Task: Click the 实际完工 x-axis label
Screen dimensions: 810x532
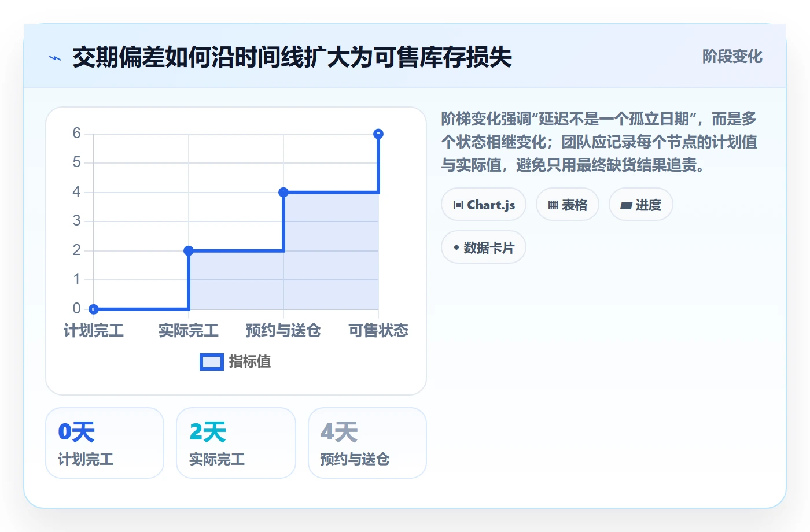Action: (189, 331)
